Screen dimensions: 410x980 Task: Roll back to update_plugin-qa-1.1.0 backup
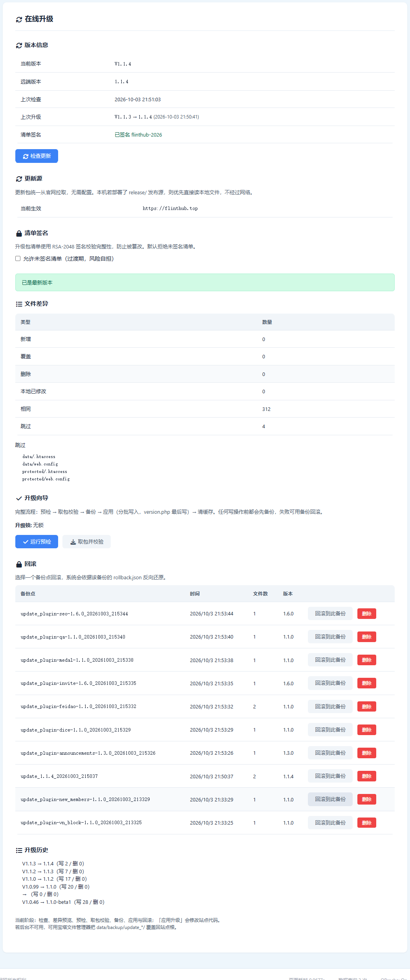(330, 637)
